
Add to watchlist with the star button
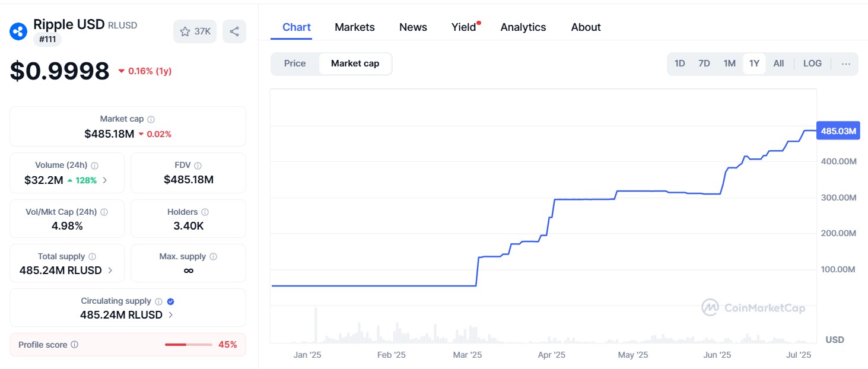[195, 31]
